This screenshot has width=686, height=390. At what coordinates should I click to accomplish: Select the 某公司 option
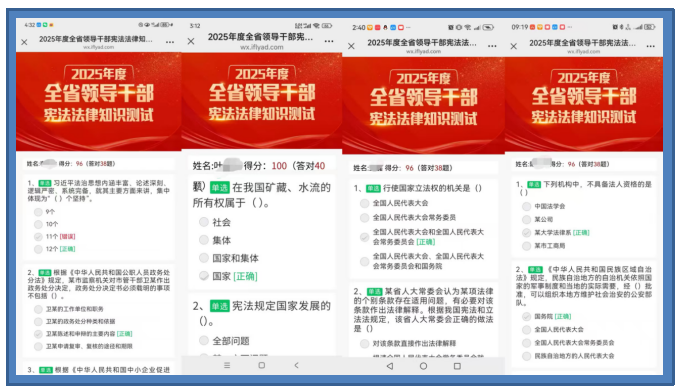(x=538, y=219)
